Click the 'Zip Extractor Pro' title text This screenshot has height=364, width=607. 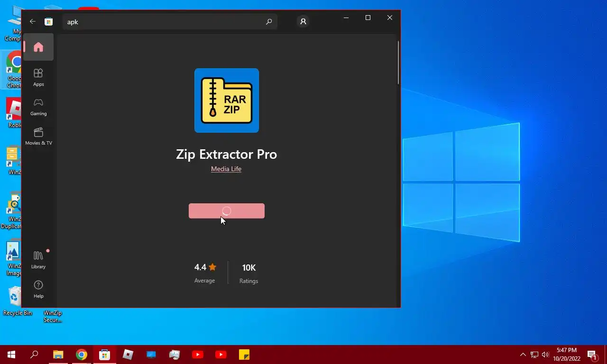pos(227,155)
